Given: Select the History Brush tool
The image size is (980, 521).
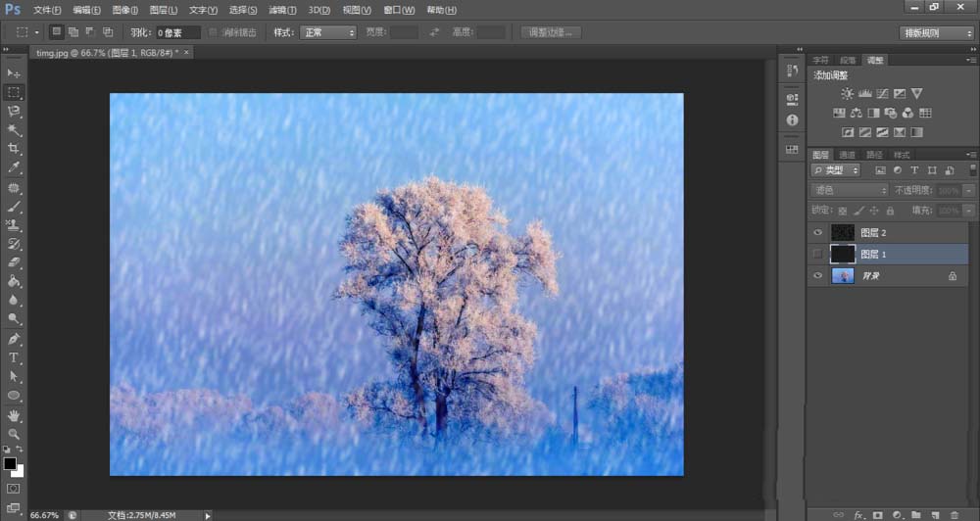Looking at the screenshot, I should click(x=14, y=244).
